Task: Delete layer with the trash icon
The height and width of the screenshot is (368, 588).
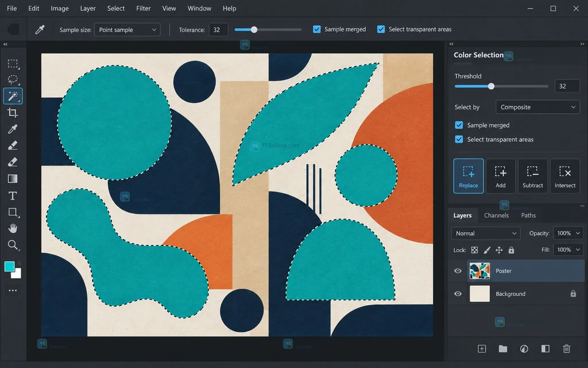Action: (567, 349)
